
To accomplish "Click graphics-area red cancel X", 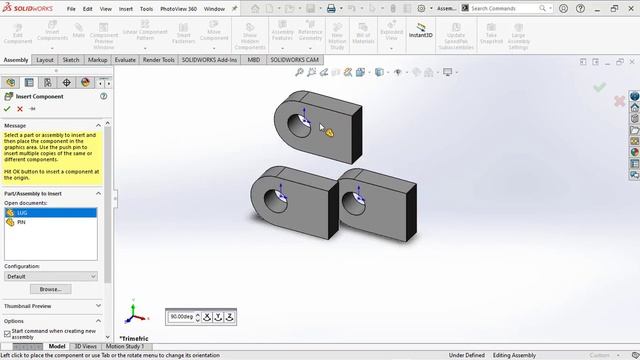I will tap(619, 101).
